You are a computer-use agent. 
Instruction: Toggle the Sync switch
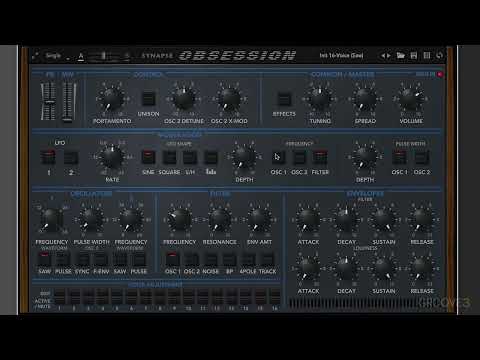point(82,259)
